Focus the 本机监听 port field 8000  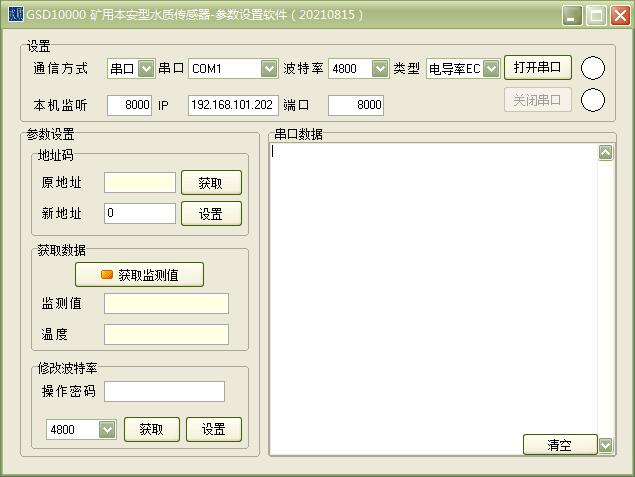(x=129, y=105)
